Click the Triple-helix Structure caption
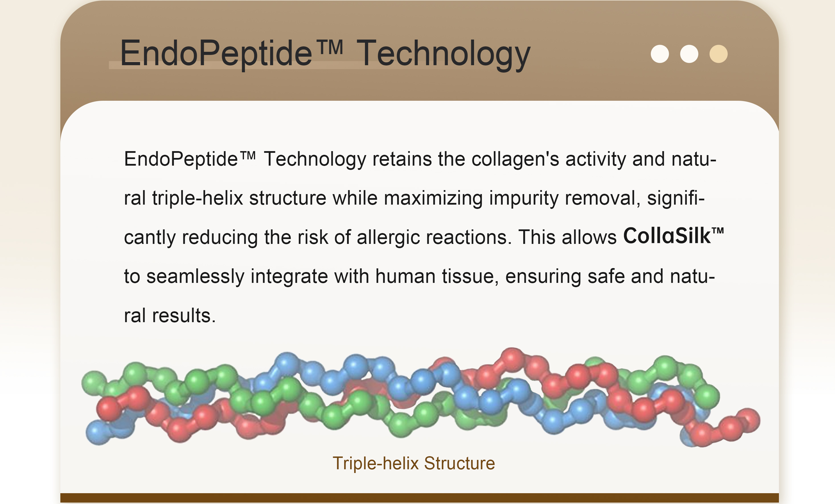 pos(413,463)
